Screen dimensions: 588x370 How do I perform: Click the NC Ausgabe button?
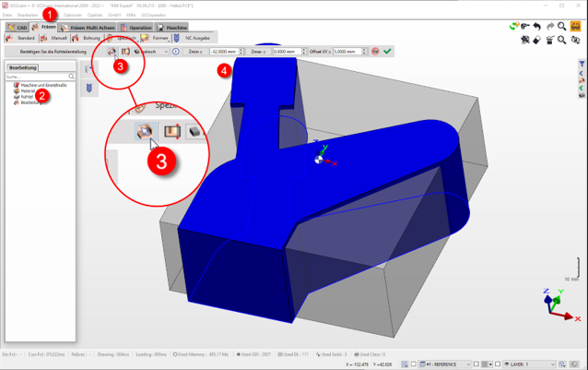click(193, 38)
